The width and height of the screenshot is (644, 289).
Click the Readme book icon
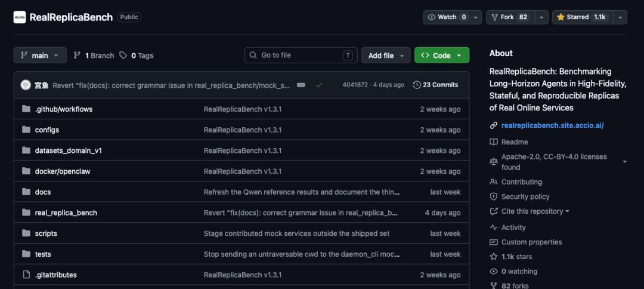click(x=494, y=142)
